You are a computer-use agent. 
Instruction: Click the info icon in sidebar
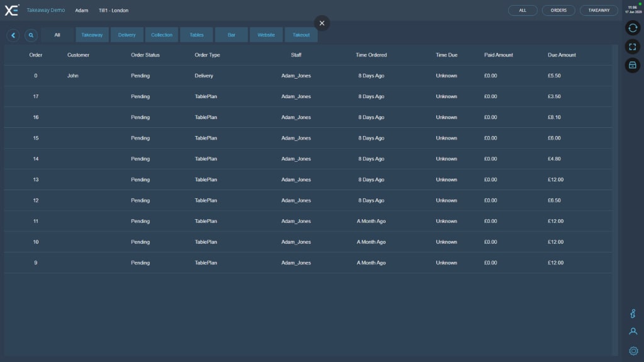633,314
